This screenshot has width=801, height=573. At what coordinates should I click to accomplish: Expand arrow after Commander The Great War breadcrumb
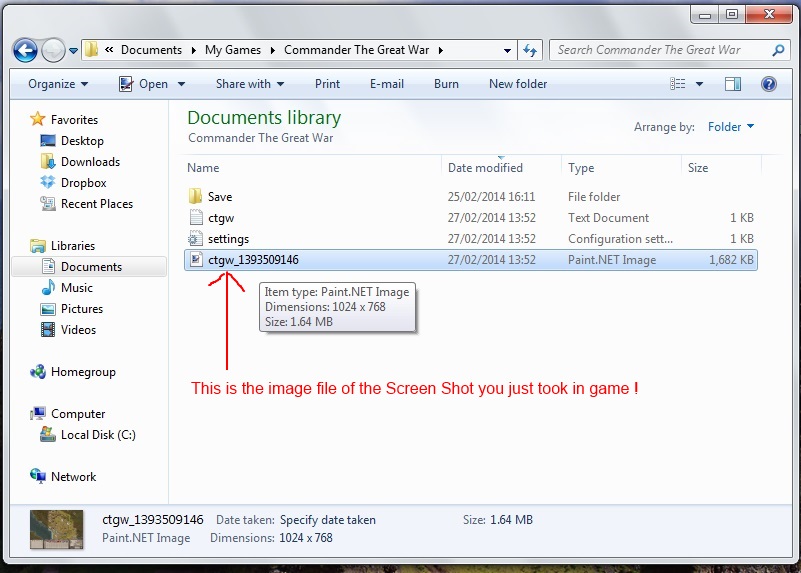[441, 50]
